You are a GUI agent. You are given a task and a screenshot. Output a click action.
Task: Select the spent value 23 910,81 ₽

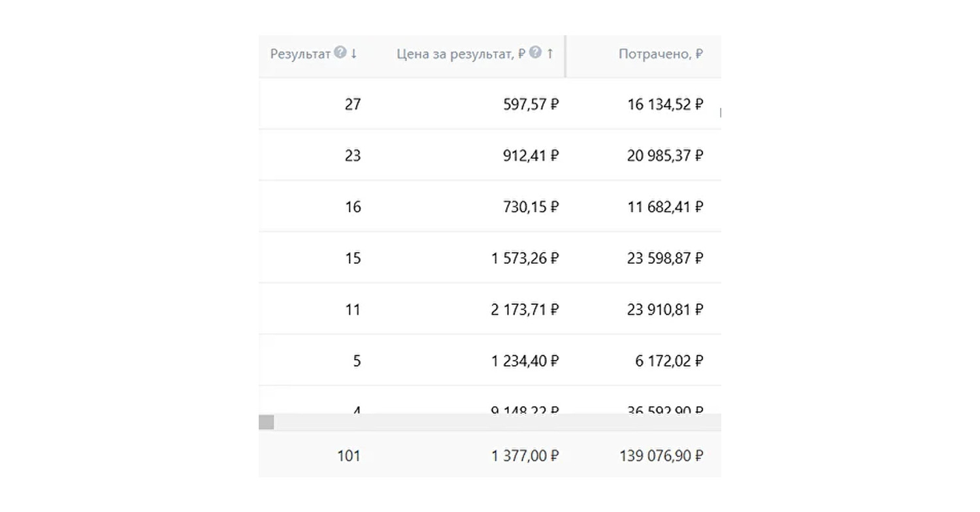click(664, 310)
